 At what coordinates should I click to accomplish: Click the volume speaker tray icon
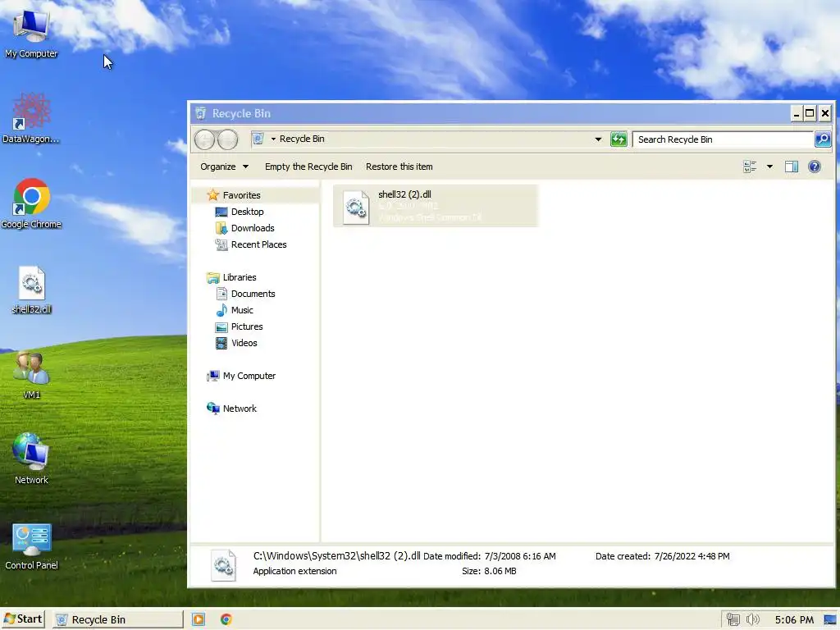click(753, 620)
